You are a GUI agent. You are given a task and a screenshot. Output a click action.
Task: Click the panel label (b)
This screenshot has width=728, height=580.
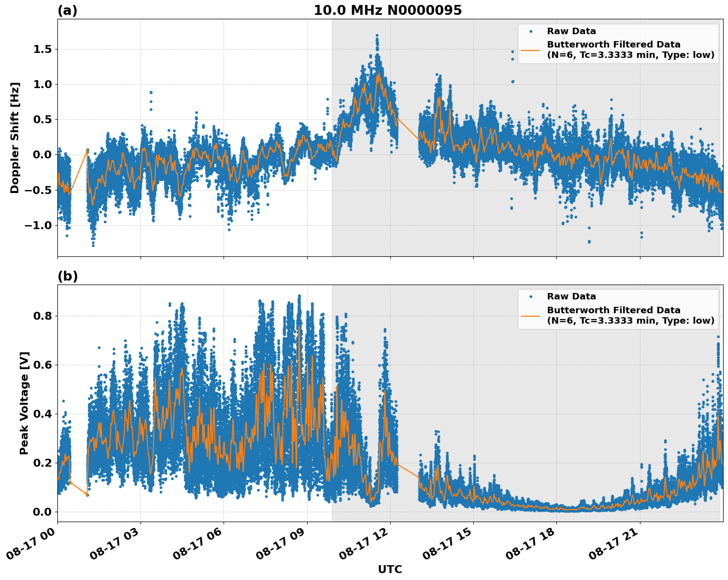coord(67,276)
